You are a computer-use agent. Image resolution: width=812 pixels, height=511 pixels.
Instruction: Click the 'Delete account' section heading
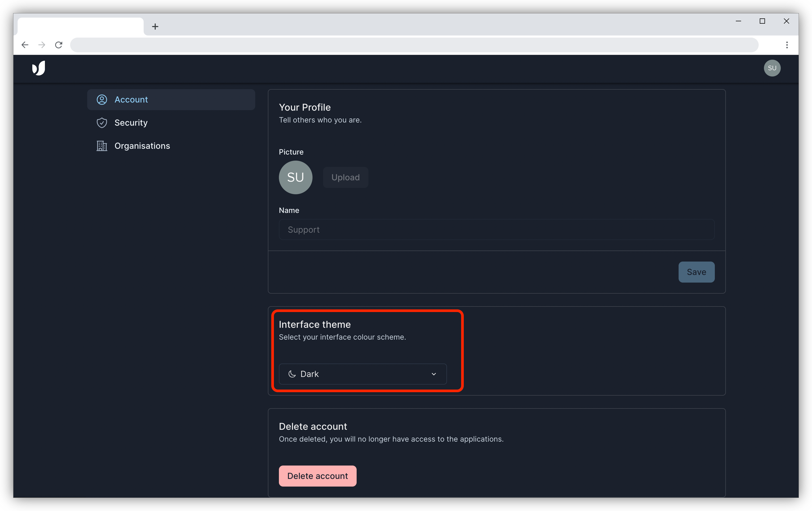pyautogui.click(x=313, y=427)
